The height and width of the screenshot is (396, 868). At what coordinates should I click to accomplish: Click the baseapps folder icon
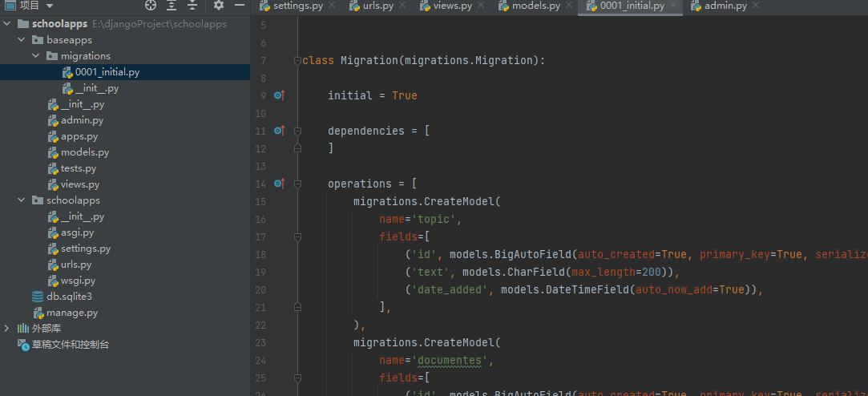pyautogui.click(x=38, y=40)
